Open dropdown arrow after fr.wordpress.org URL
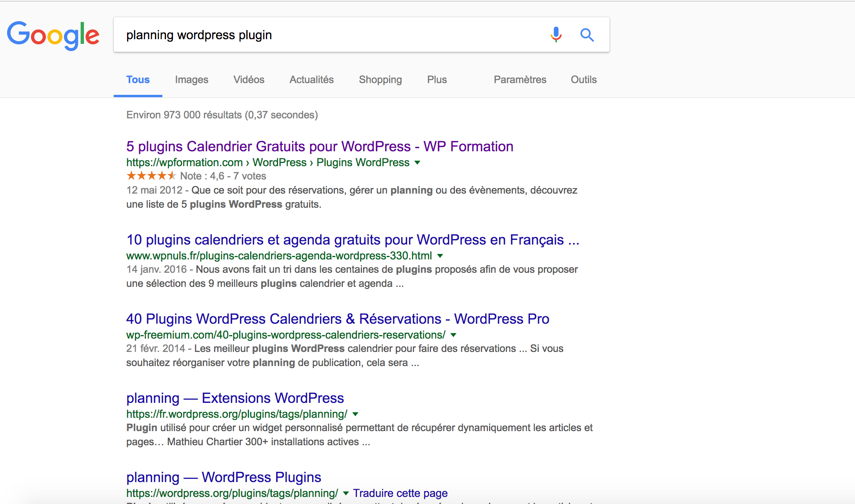 355,414
